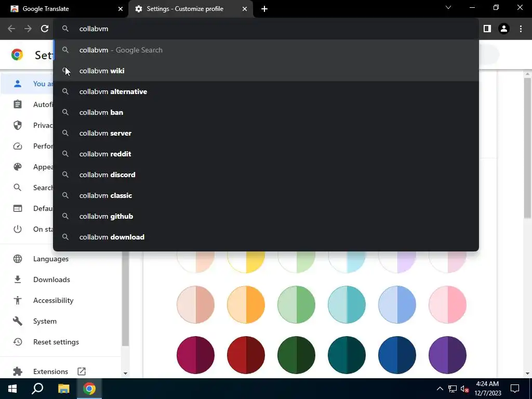
Task: Open the tab search chevron
Action: (x=448, y=7)
